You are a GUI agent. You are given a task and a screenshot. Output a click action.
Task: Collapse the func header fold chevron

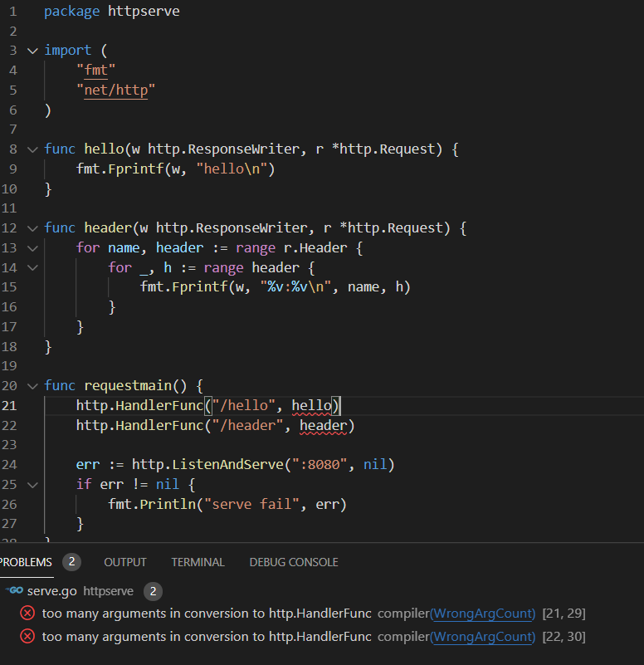(32, 228)
